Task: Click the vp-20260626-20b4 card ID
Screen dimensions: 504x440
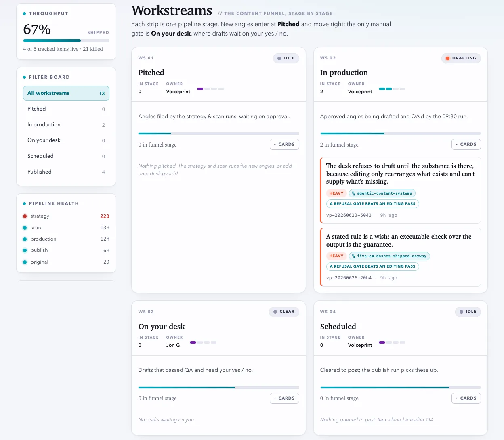Action: coord(349,278)
